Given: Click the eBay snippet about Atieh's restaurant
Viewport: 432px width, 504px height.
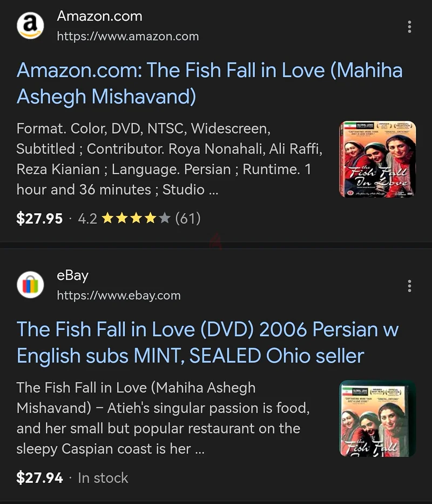Looking at the screenshot, I should pyautogui.click(x=163, y=418).
